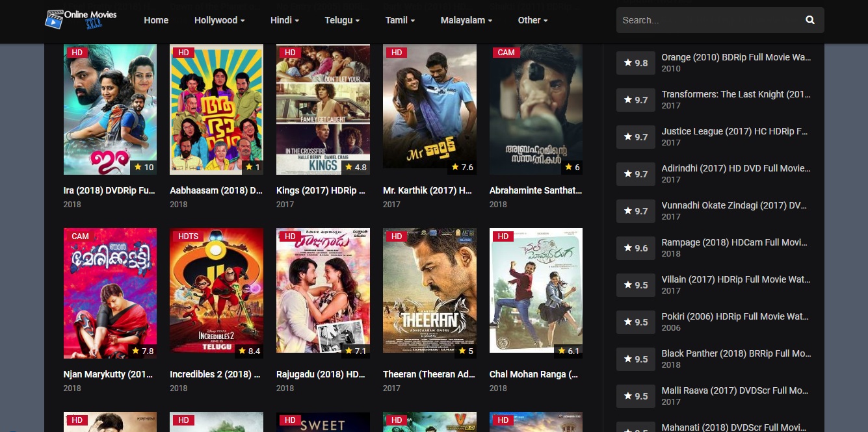Expand the Hollywood dropdown menu

219,20
